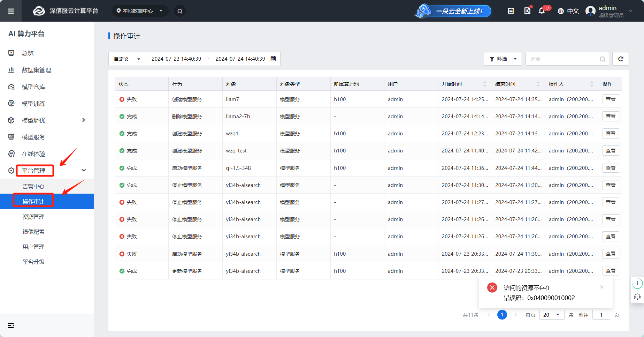Sort by 开始时间 column arrows
Image resolution: width=644 pixels, height=337 pixels.
(x=484, y=84)
